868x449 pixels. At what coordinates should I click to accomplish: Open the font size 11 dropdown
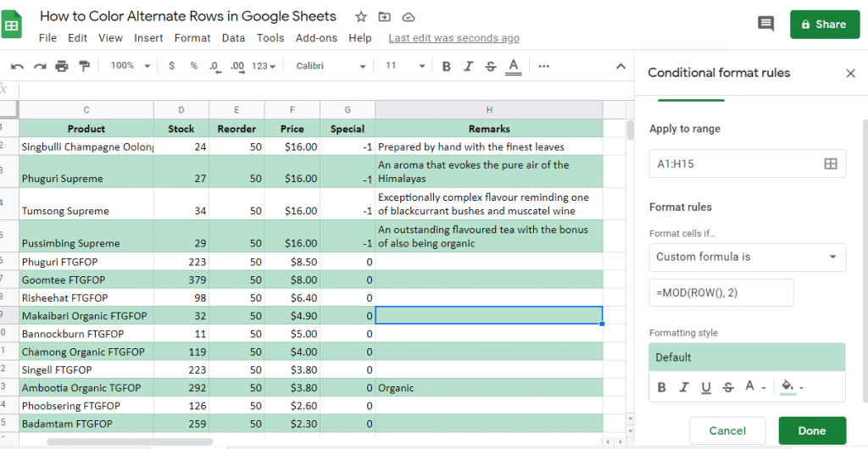pos(405,66)
